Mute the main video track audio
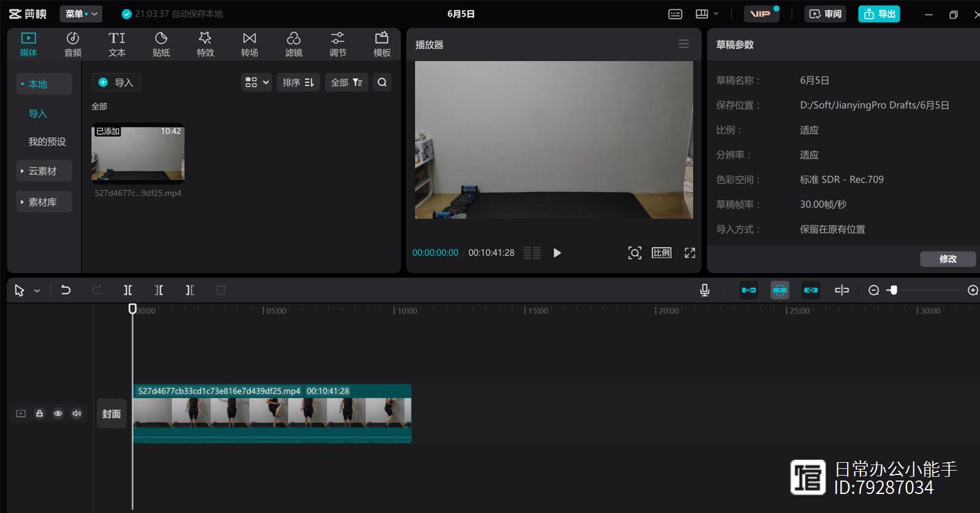Viewport: 980px width, 513px height. coord(77,414)
